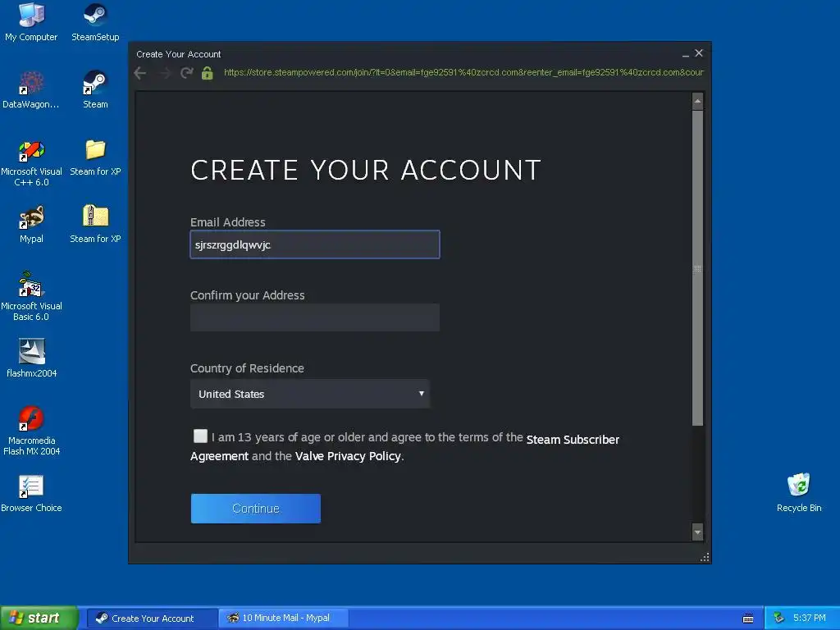The height and width of the screenshot is (630, 840).
Task: Click the 5:37 PM clock
Action: click(x=810, y=618)
